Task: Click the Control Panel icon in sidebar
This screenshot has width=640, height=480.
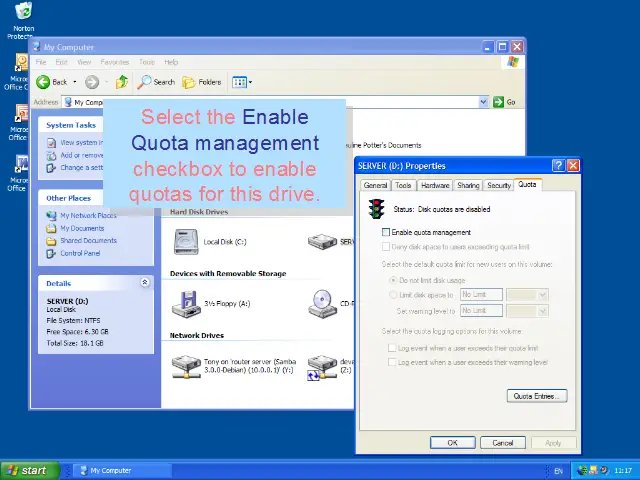Action: [x=51, y=253]
